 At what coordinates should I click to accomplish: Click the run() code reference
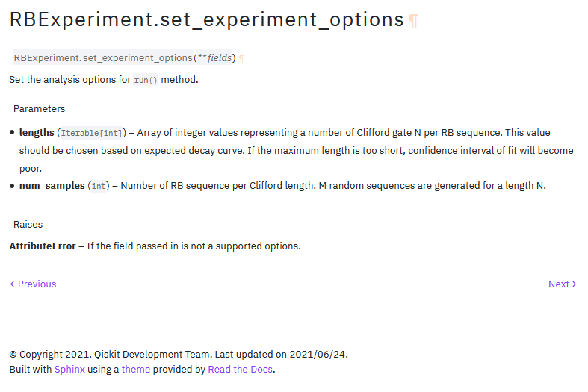[146, 80]
